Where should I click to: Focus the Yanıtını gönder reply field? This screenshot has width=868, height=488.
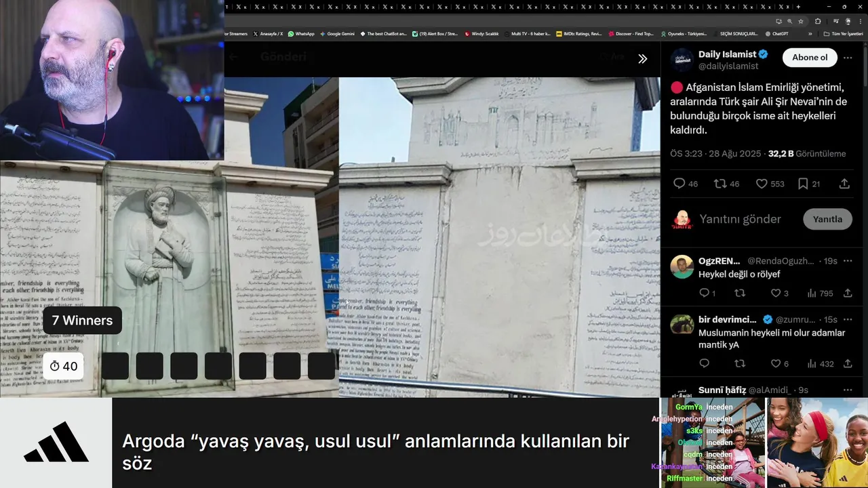click(x=740, y=219)
